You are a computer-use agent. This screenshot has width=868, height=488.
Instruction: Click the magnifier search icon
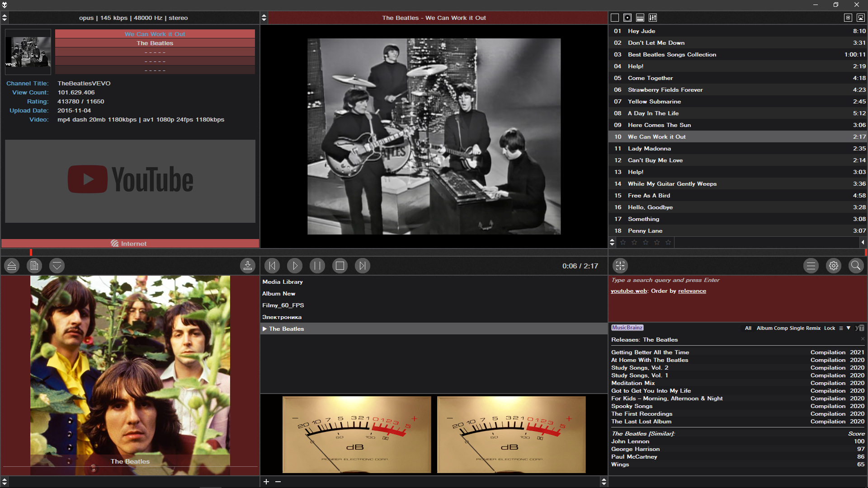coord(856,266)
